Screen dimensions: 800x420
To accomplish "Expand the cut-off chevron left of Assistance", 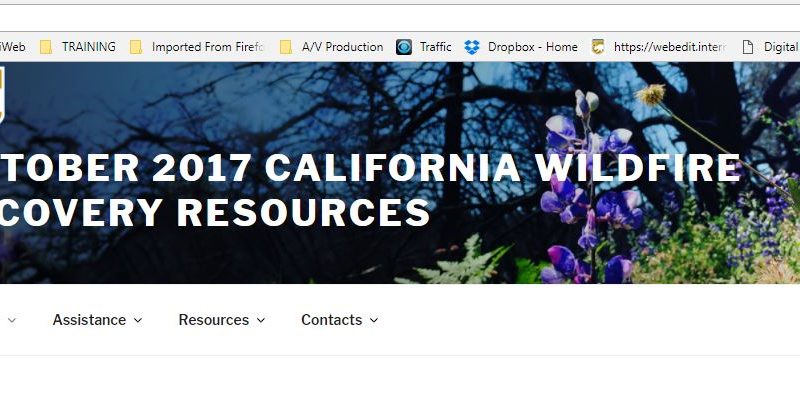I will (12, 320).
